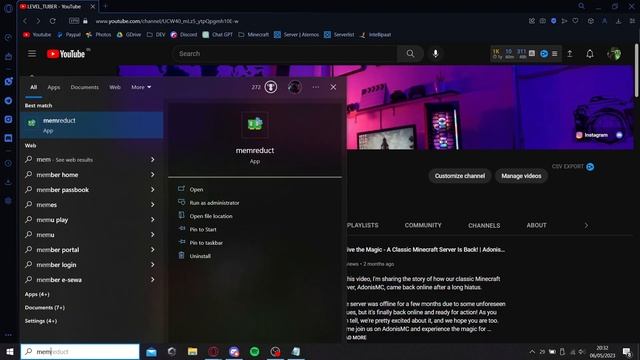Image resolution: width=640 pixels, height=360 pixels.
Task: Open the YouTube account avatar menu
Action: pos(614,53)
